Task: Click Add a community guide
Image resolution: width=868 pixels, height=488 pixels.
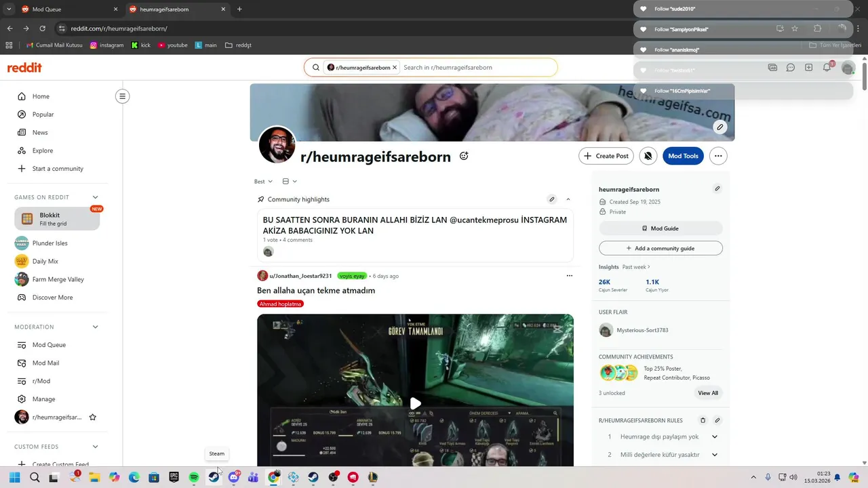Action: (660, 248)
